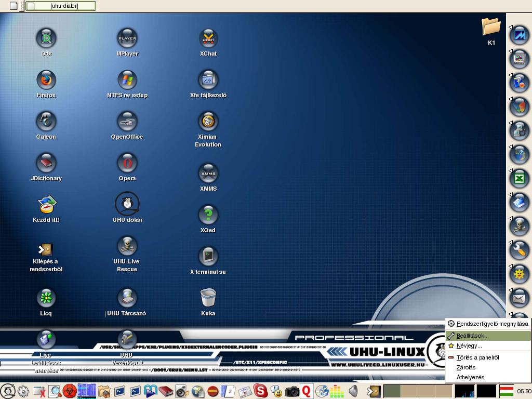
Task: Click the [uhu-dialer] window button
Action: coord(61,6)
